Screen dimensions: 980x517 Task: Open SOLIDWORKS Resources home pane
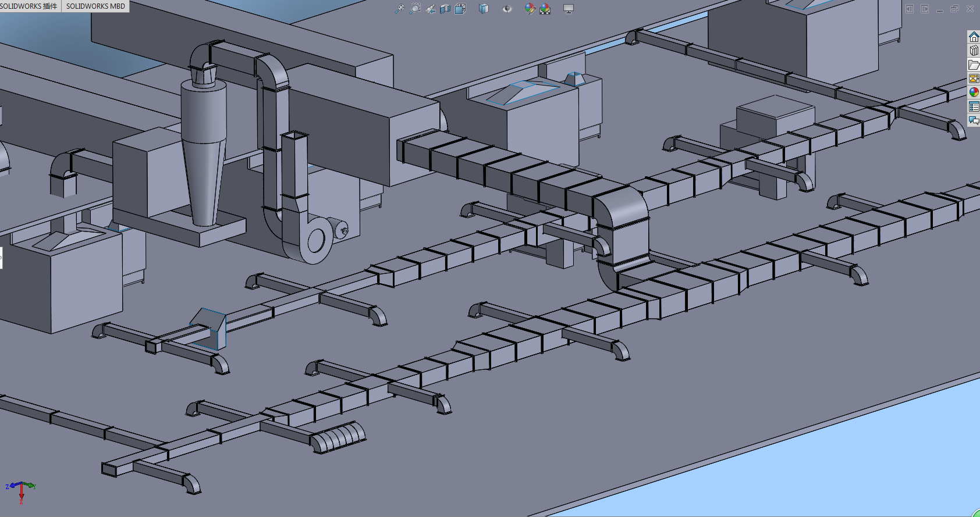tap(974, 37)
